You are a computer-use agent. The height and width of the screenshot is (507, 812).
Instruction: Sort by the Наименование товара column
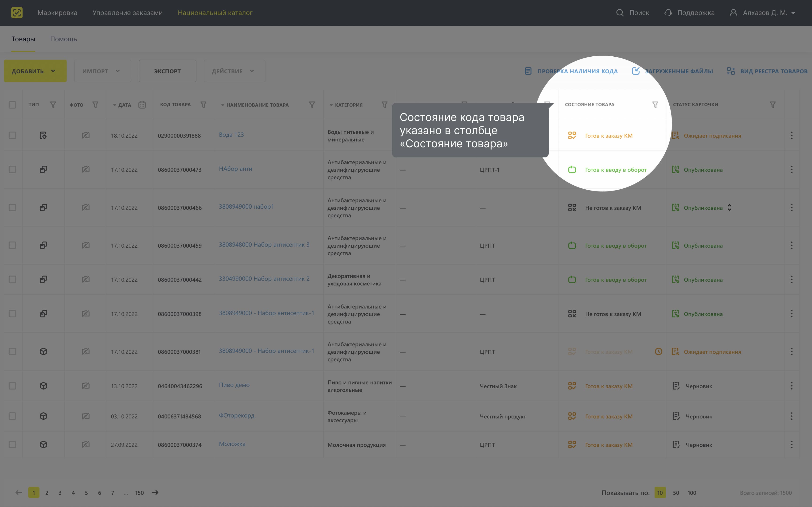pos(255,105)
